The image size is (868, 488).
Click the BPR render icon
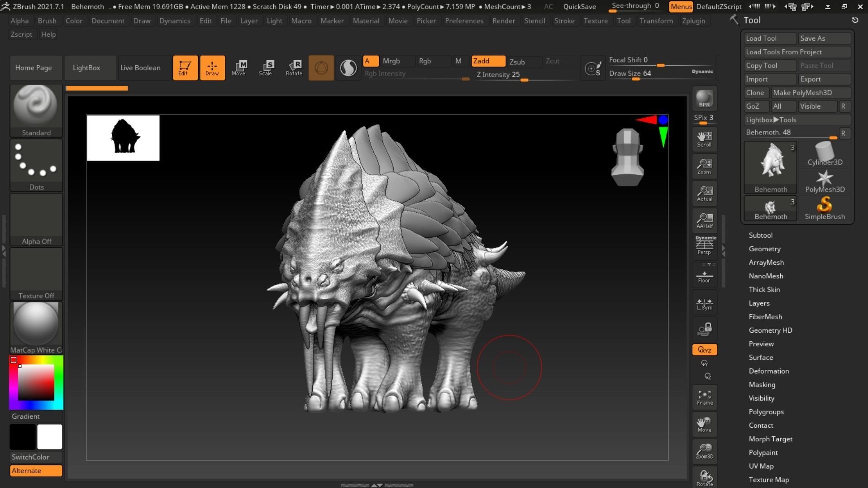tap(704, 99)
